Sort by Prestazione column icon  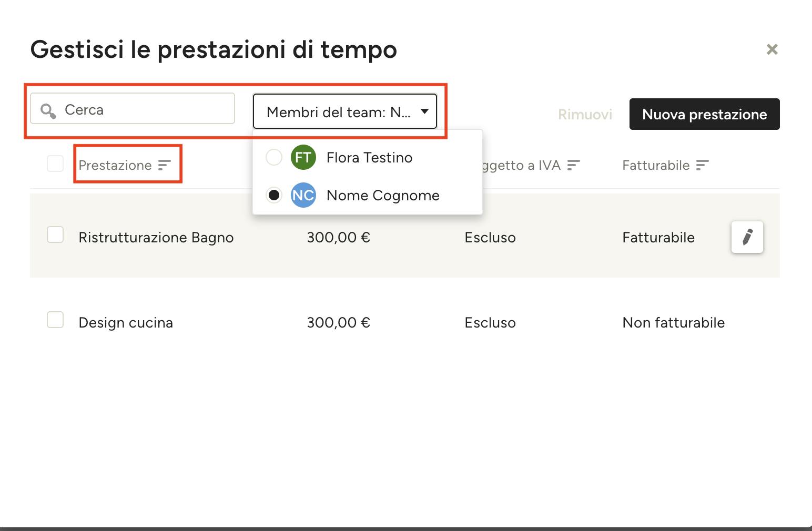coord(165,165)
